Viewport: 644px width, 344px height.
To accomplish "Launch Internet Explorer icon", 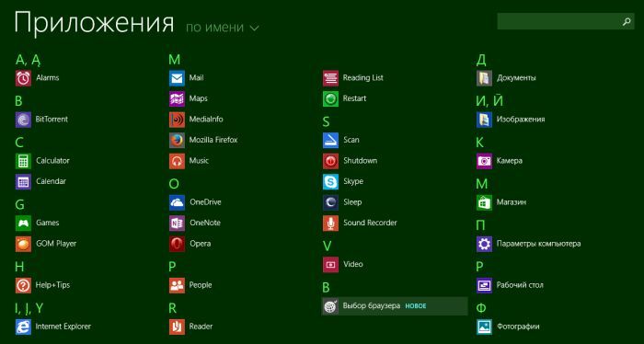I will click(23, 327).
